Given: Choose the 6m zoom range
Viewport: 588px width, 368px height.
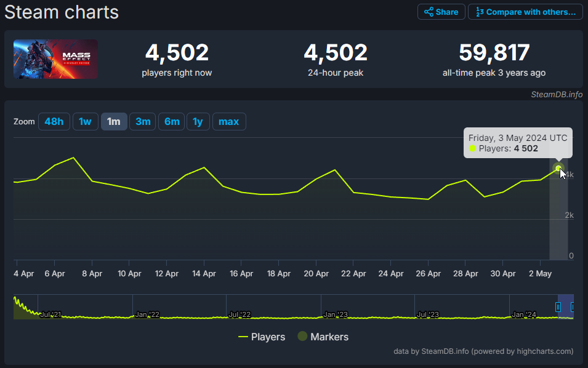Looking at the screenshot, I should pyautogui.click(x=172, y=121).
